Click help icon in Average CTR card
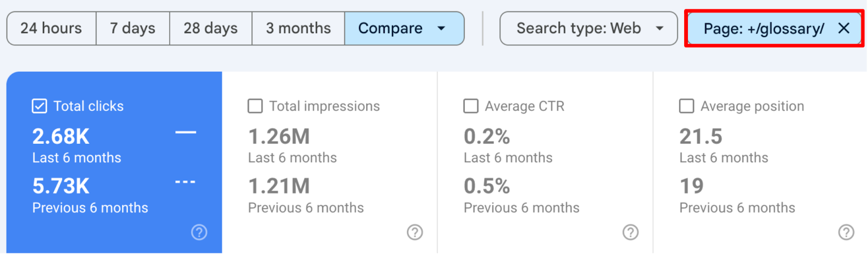The height and width of the screenshot is (258, 868). [630, 232]
